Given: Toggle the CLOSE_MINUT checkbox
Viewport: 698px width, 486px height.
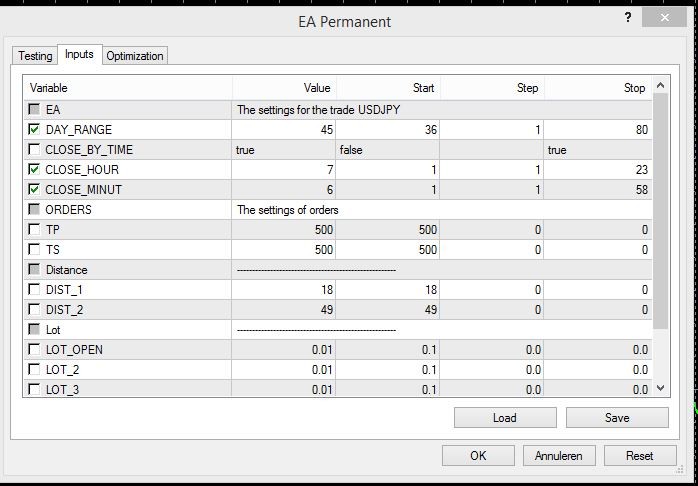Looking at the screenshot, I should [35, 190].
